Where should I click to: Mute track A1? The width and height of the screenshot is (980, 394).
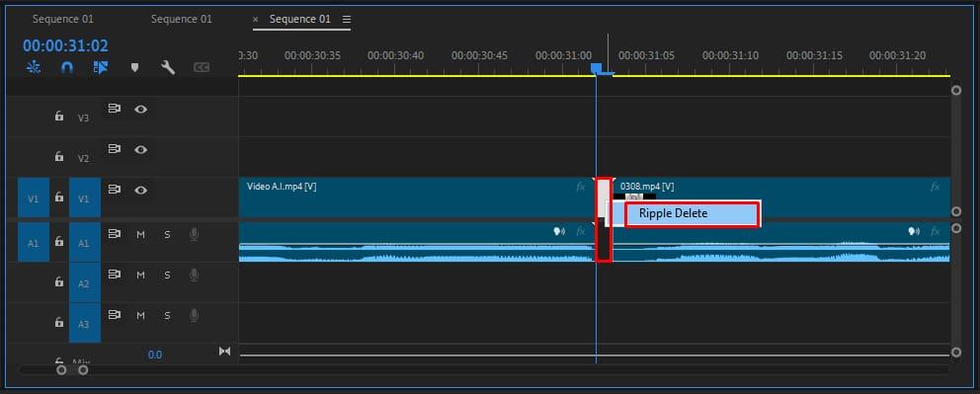(x=140, y=235)
